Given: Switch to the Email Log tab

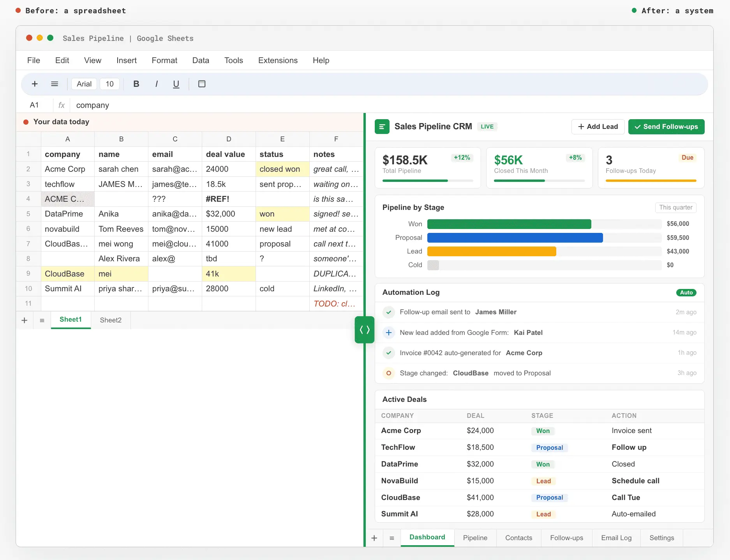Looking at the screenshot, I should click(x=616, y=538).
